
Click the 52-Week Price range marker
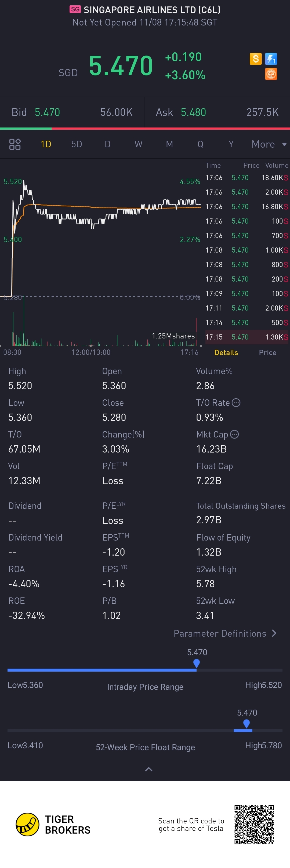(x=247, y=723)
